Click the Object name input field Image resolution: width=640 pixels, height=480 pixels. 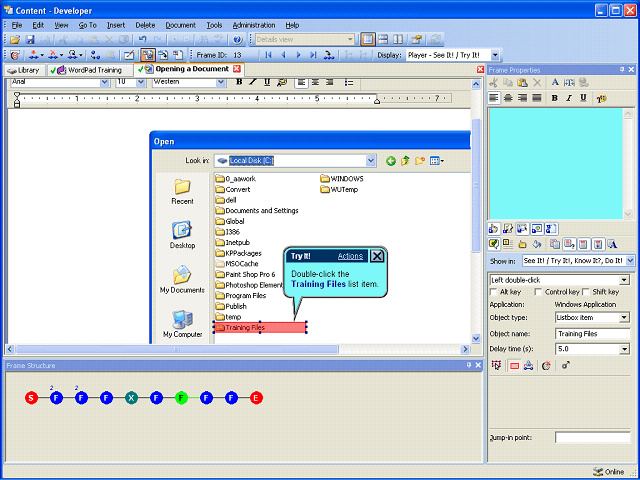coord(593,334)
